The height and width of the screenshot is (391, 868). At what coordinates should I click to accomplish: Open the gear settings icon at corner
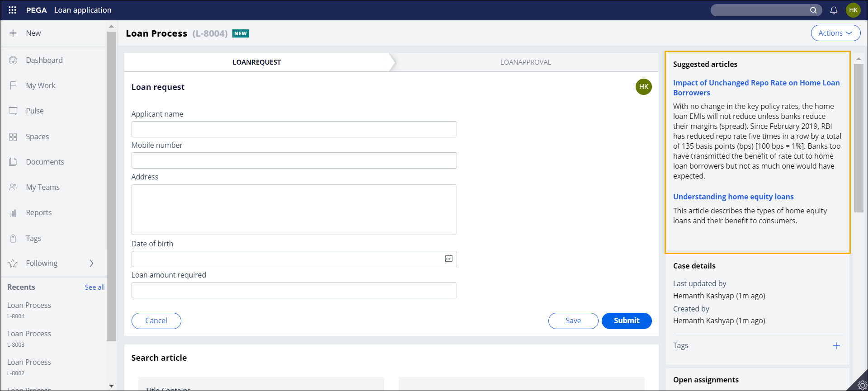862,385
